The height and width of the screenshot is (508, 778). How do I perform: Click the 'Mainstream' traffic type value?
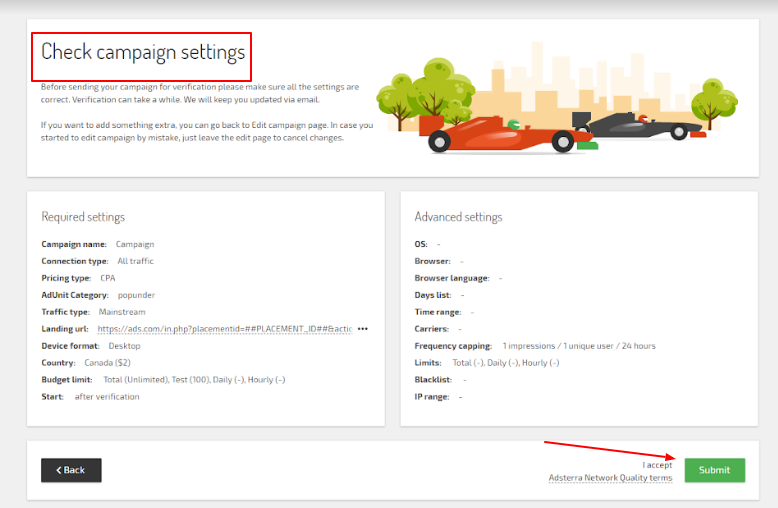122,312
